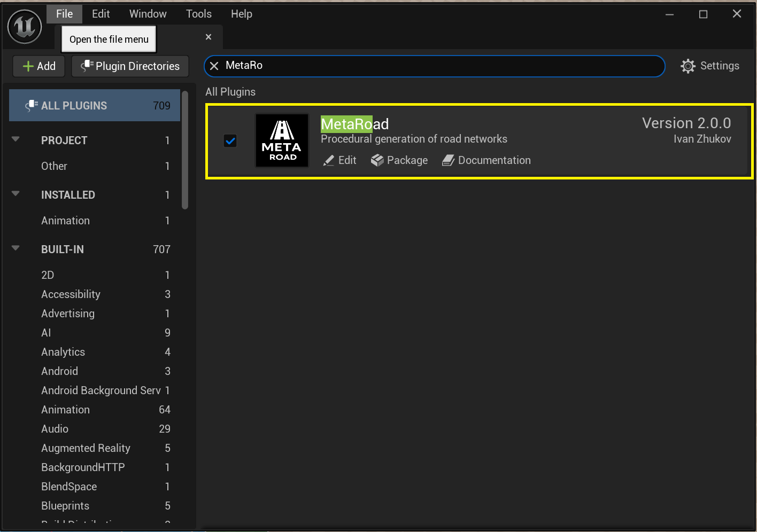This screenshot has width=757, height=532.
Task: Select the BUILT-IN category row
Action: point(95,249)
